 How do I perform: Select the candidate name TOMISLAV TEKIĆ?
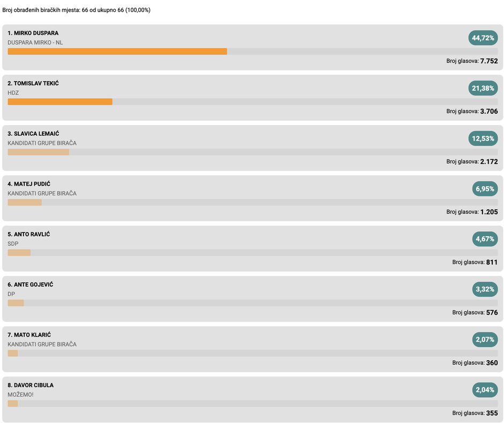click(36, 83)
